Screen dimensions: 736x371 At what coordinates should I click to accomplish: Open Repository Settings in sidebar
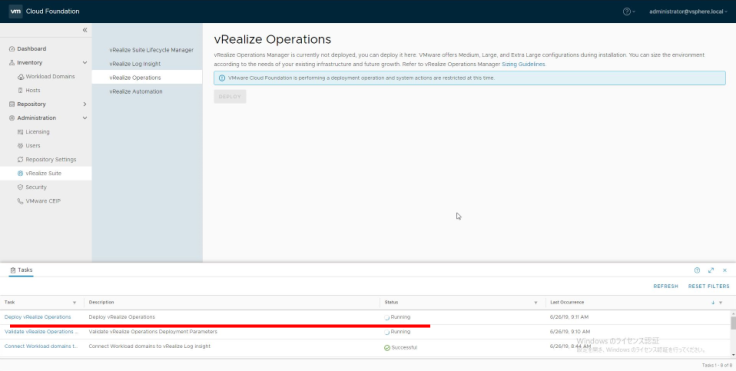tap(51, 160)
